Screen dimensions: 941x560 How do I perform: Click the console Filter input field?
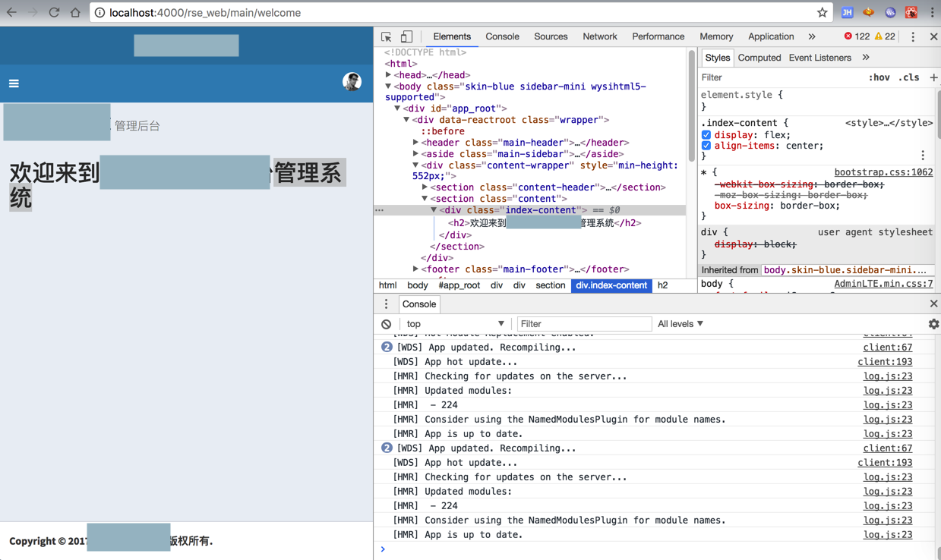tap(584, 324)
